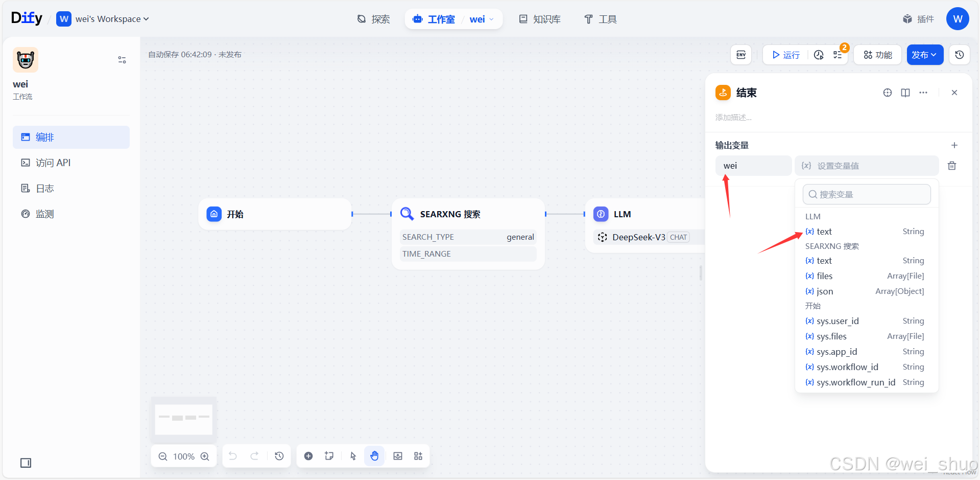Click the SEARCH_TYPE general row
The width and height of the screenshot is (980, 480).
click(468, 237)
